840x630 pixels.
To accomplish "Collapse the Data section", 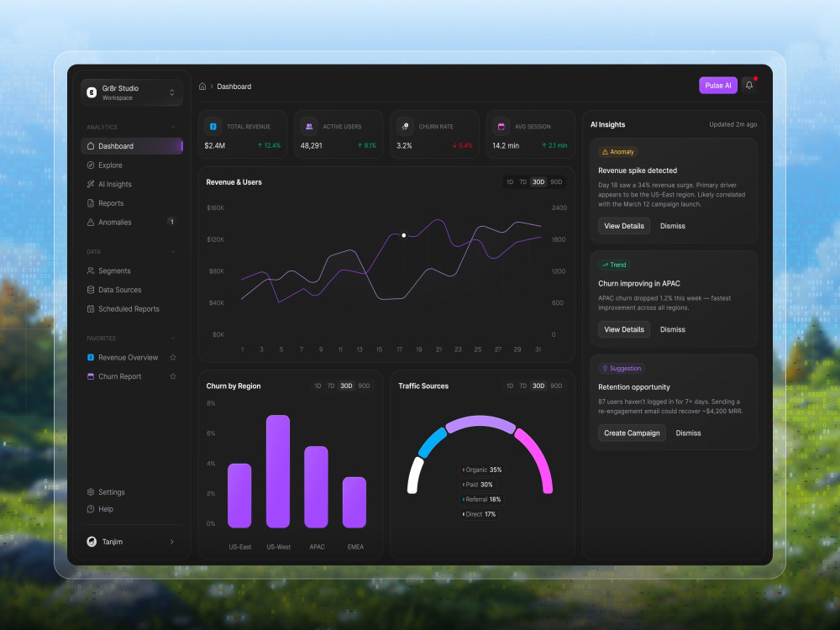I will pyautogui.click(x=172, y=252).
